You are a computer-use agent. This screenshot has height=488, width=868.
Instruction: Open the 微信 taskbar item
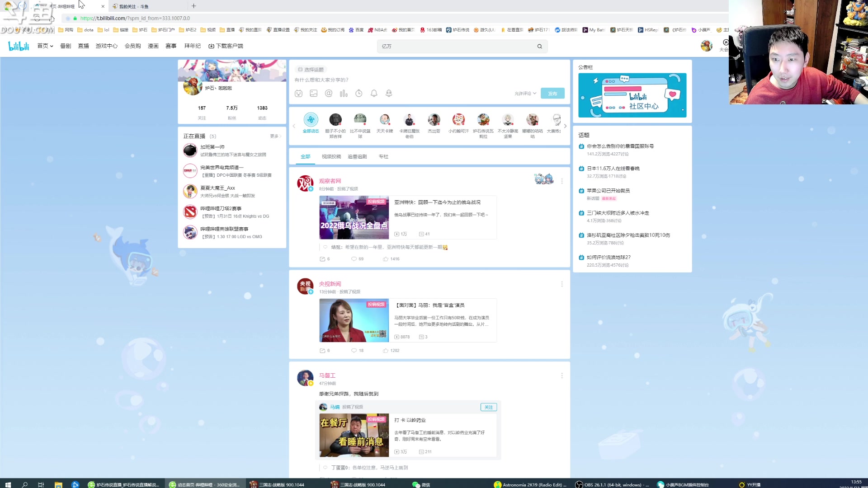point(421,484)
